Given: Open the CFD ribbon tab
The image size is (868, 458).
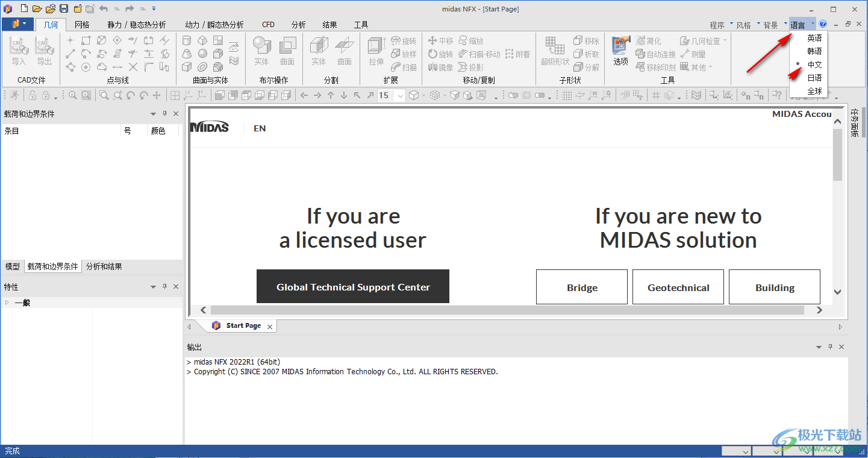Looking at the screenshot, I should [268, 25].
